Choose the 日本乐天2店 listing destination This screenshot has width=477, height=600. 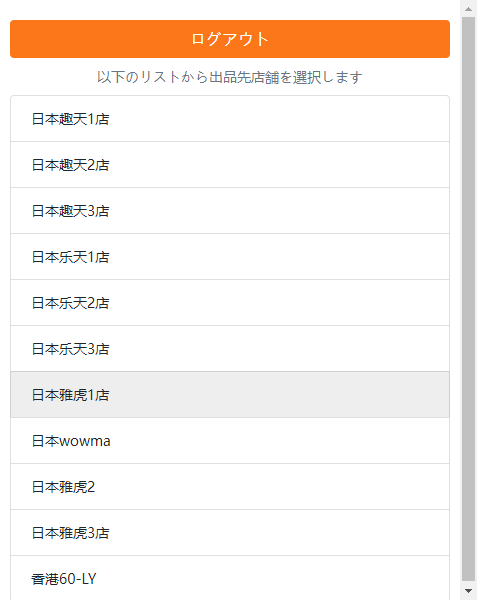pos(230,303)
